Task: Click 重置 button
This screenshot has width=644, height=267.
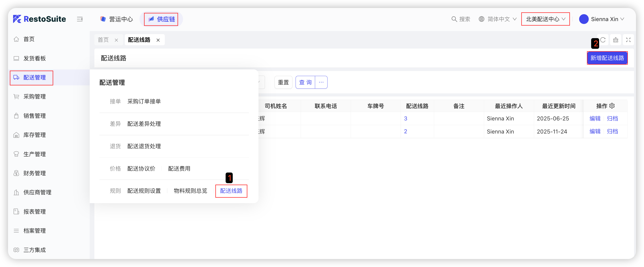Action: pos(283,82)
